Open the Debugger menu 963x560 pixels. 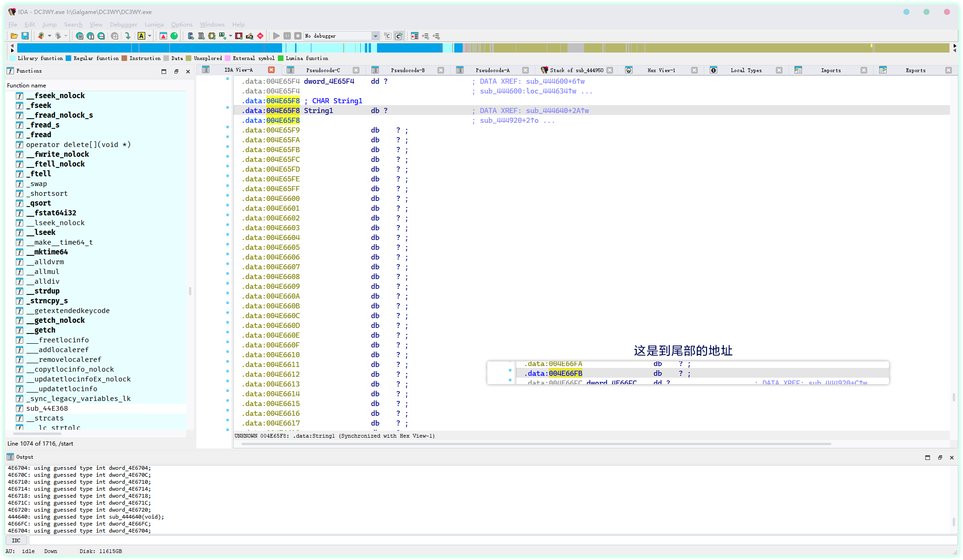click(x=123, y=25)
